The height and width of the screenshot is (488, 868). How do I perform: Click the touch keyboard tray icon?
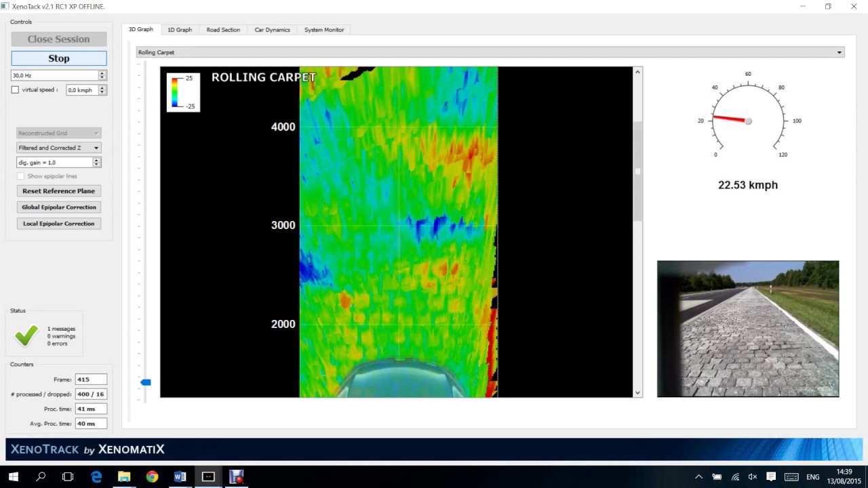click(791, 477)
